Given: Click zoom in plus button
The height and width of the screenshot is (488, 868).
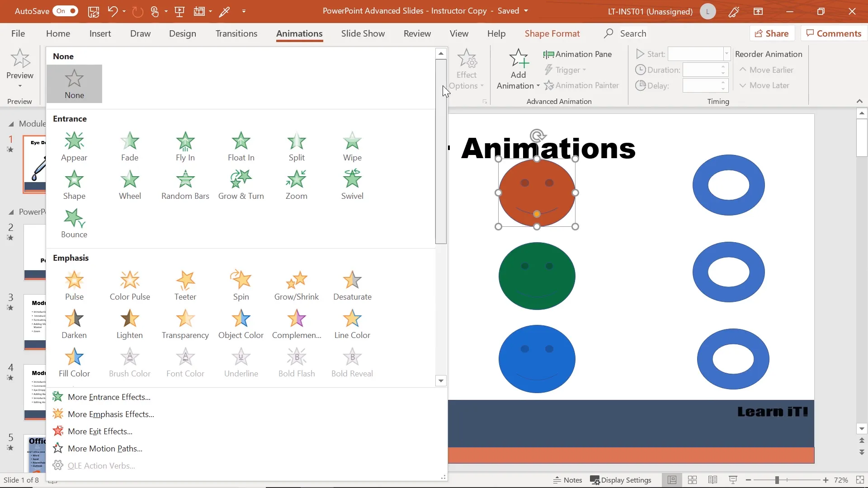Looking at the screenshot, I should pyautogui.click(x=826, y=480).
